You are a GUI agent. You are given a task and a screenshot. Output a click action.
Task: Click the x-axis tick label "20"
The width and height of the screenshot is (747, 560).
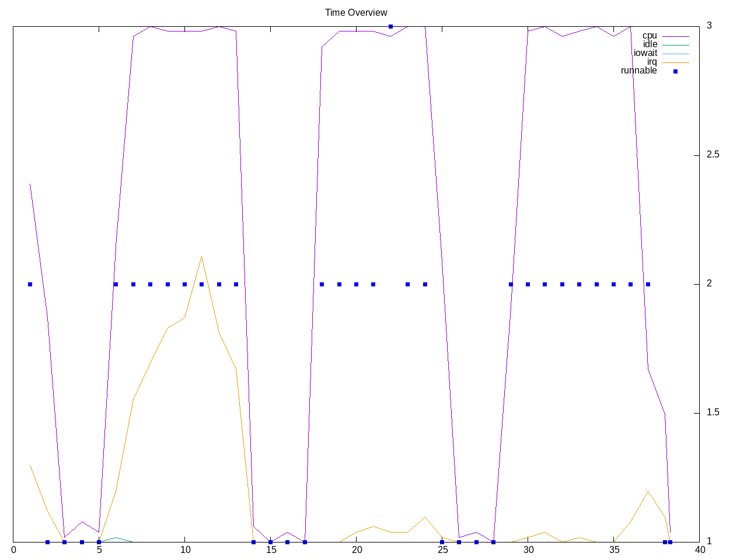tap(357, 549)
